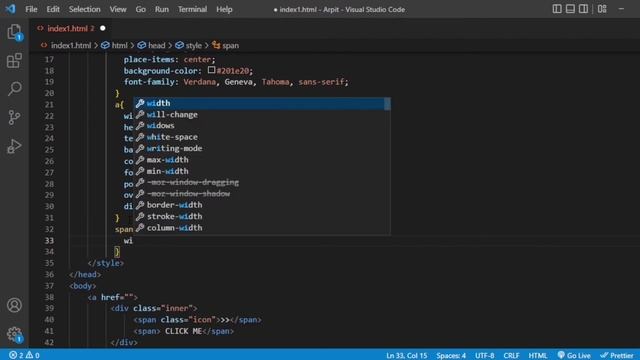Viewport: 640px width, 360px height.
Task: Click index1.html in the breadcrumb
Action: click(71, 45)
